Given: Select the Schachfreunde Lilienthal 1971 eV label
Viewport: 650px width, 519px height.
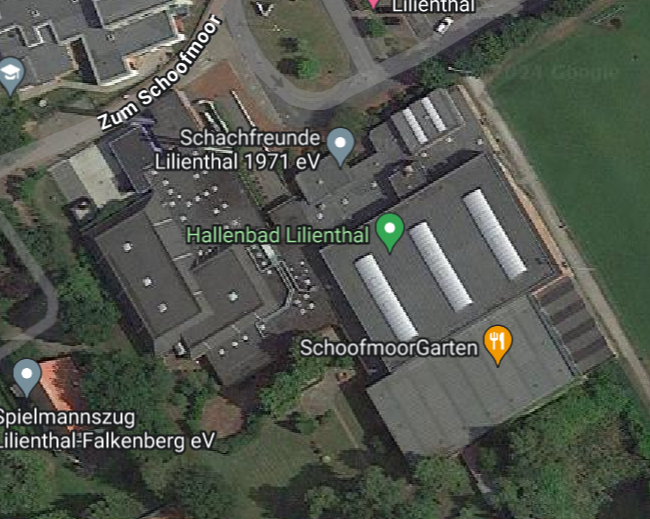Looking at the screenshot, I should (238, 150).
